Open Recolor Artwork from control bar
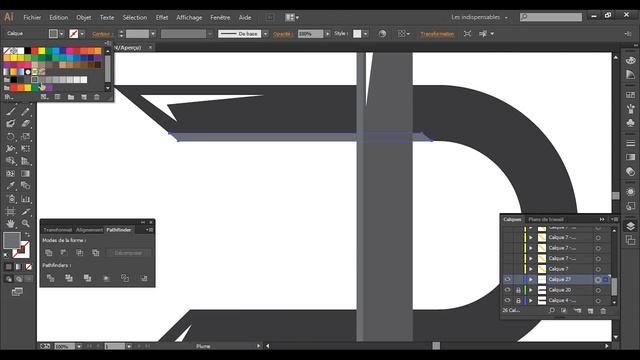640x360 pixels. 382,33
